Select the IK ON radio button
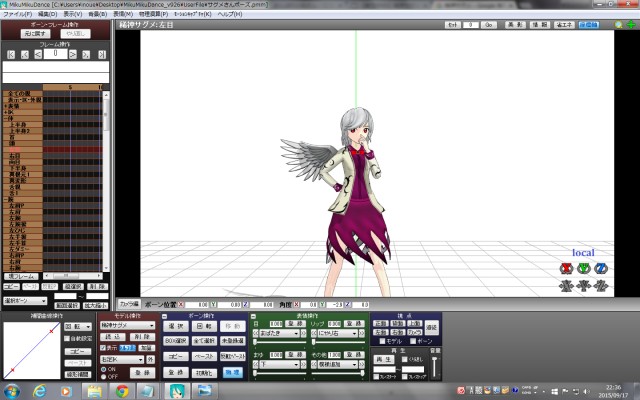Screen dimensions: 640x400 coord(104,369)
